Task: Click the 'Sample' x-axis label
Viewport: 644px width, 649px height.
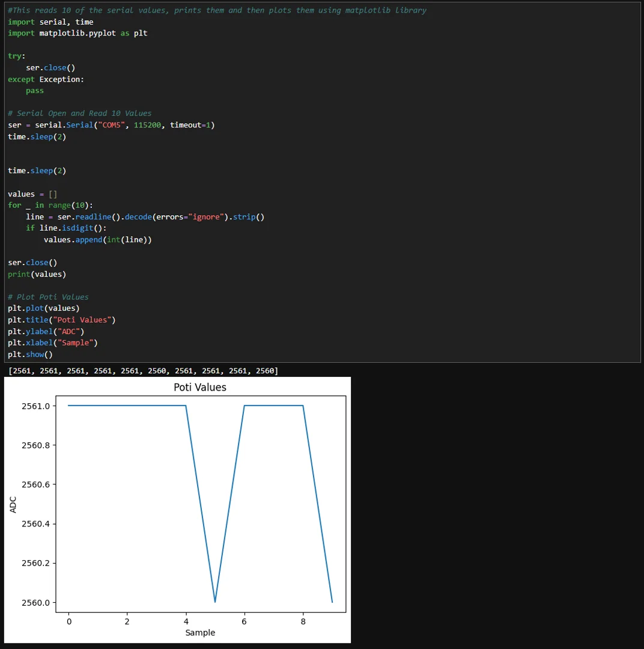Action: (200, 632)
